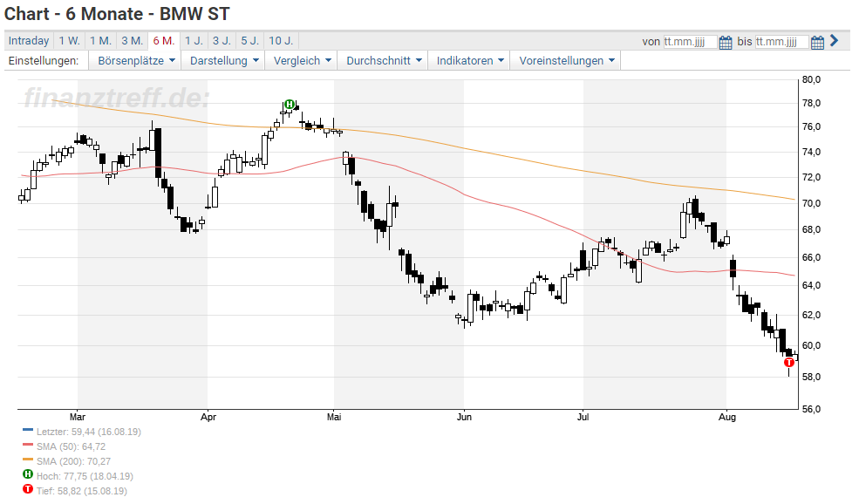Select the 1 J. time range tab
The width and height of the screenshot is (859, 504).
194,40
